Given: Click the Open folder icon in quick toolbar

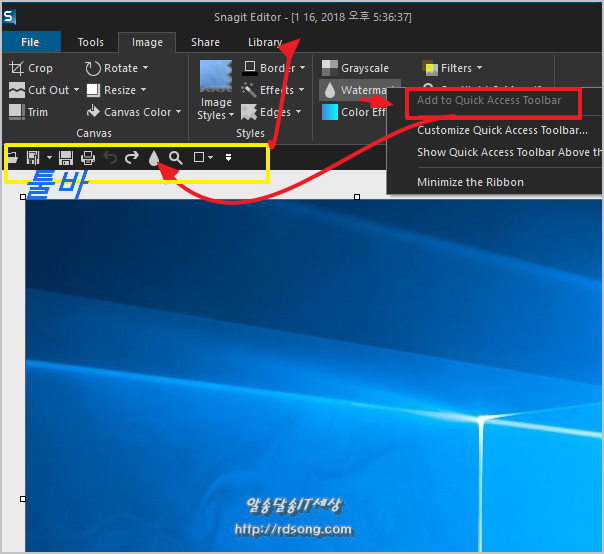Looking at the screenshot, I should coord(13,158).
